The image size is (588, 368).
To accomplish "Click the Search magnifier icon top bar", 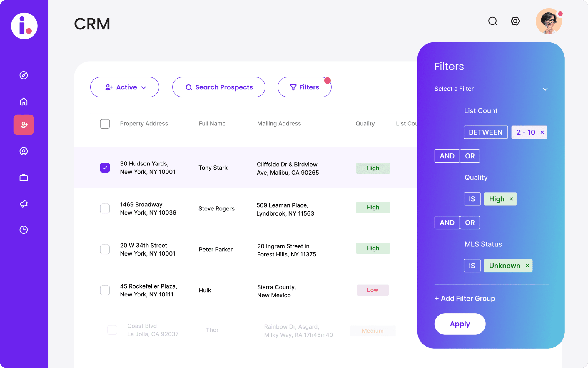I will click(492, 21).
